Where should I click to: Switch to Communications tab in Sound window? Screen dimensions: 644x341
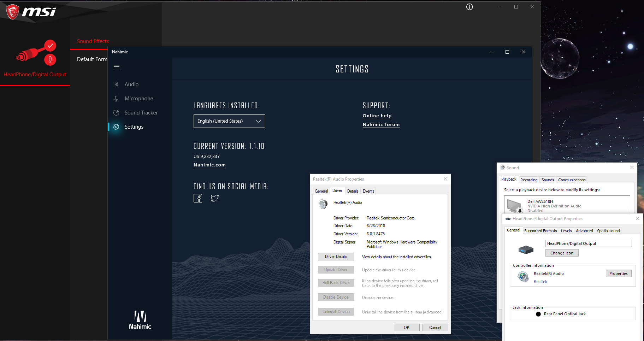click(x=572, y=180)
